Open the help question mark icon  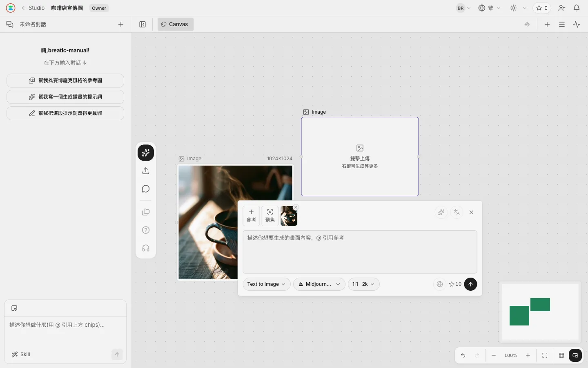pyautogui.click(x=146, y=230)
